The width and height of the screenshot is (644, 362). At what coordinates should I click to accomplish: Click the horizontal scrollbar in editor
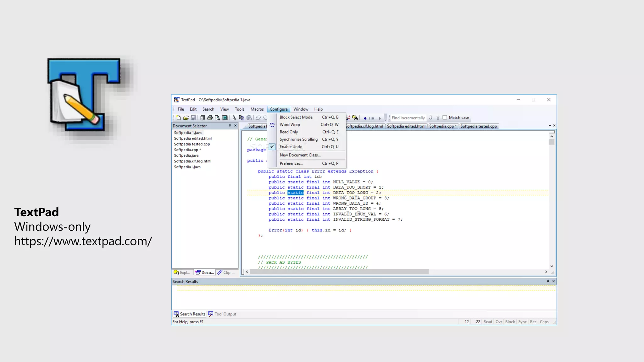click(339, 272)
